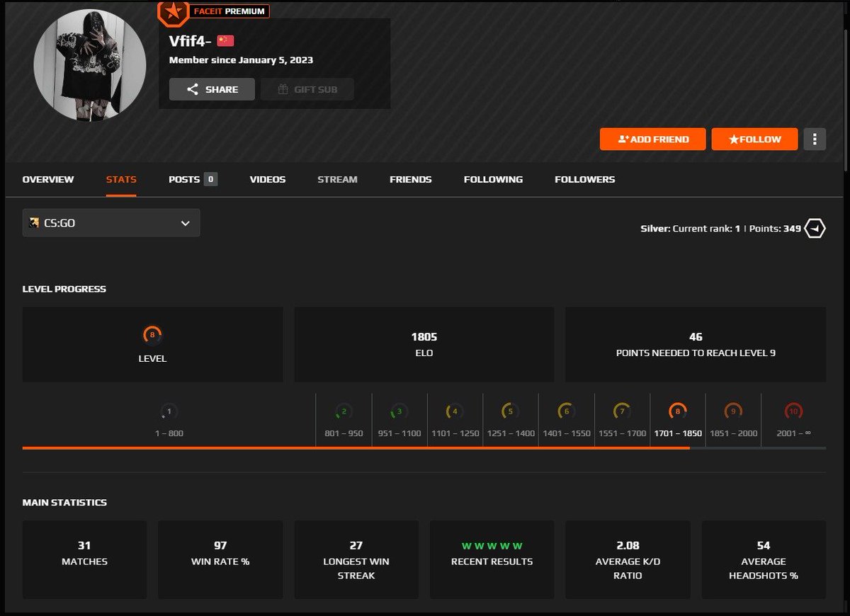The image size is (850, 616).
Task: Click the Follow button
Action: coord(754,139)
